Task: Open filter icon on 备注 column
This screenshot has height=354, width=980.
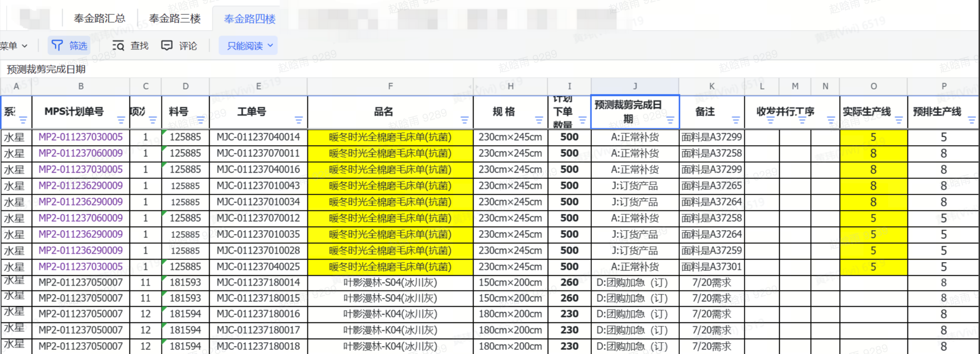Action: (x=736, y=120)
